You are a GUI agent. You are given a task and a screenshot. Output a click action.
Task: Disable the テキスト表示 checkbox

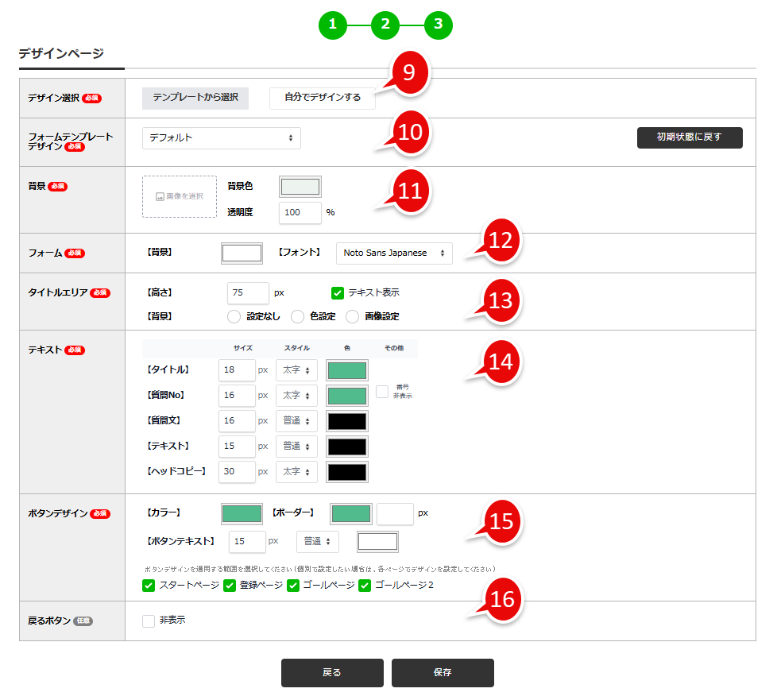pos(336,293)
